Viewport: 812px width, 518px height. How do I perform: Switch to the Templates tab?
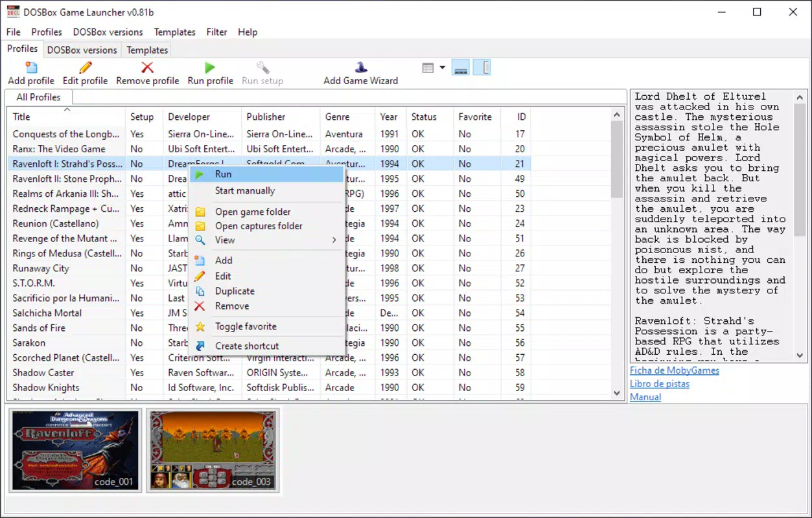tap(147, 50)
